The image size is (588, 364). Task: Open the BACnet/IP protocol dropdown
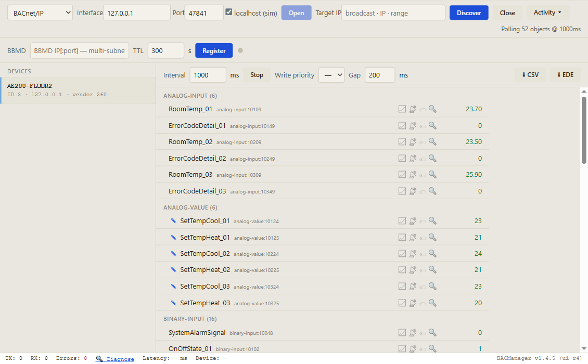[40, 13]
